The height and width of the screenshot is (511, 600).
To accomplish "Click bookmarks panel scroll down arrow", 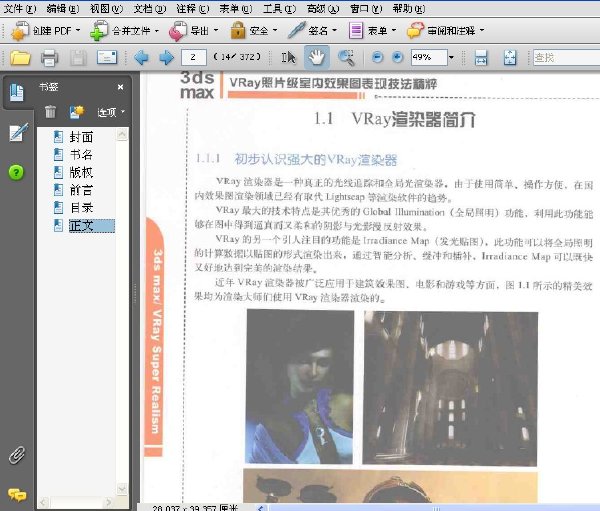I will point(122,489).
